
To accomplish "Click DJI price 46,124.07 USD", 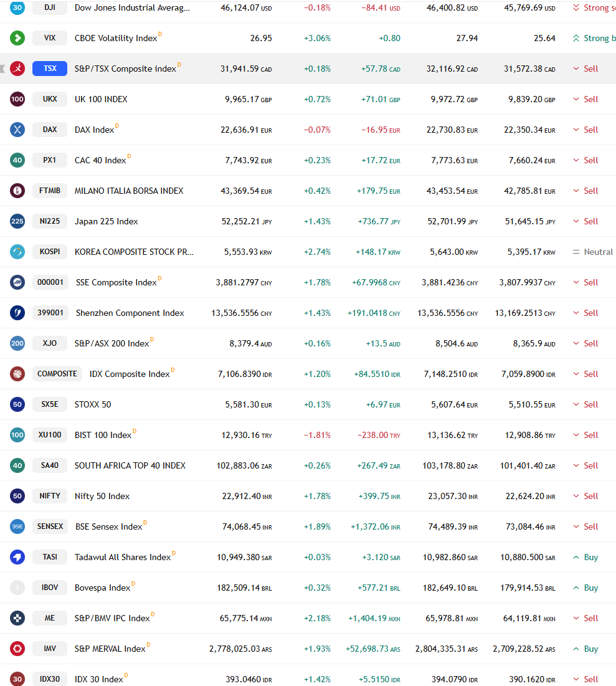I will pos(246,8).
